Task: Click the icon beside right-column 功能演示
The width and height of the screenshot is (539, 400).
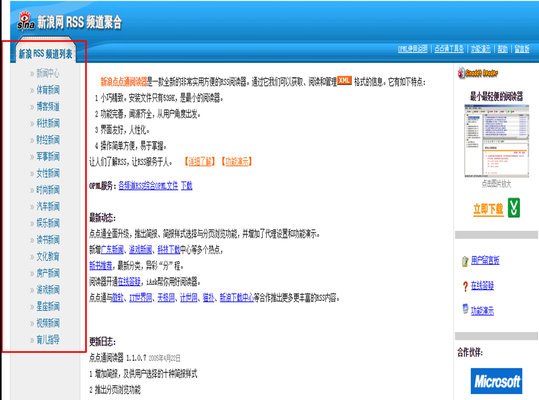Action: (465, 309)
